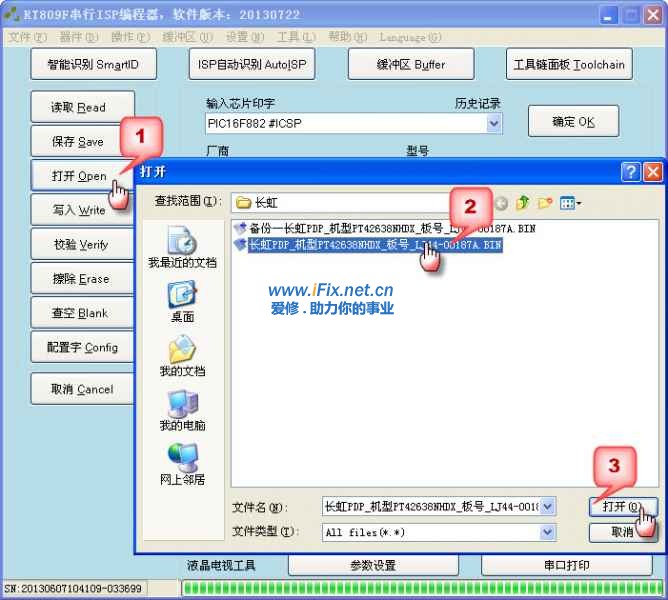This screenshot has height=600, width=668.
Task: Open the 文件 (File) menu
Action: (27, 38)
